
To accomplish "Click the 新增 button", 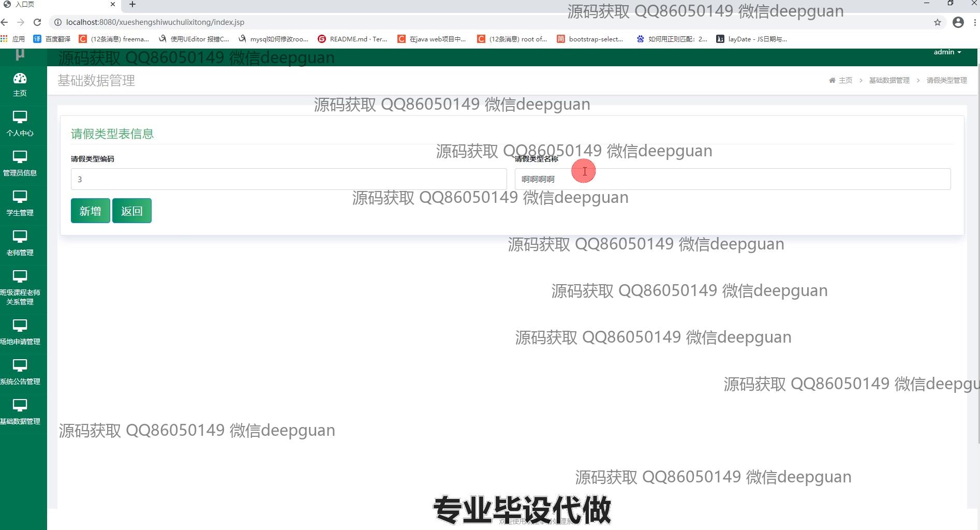I will [90, 211].
